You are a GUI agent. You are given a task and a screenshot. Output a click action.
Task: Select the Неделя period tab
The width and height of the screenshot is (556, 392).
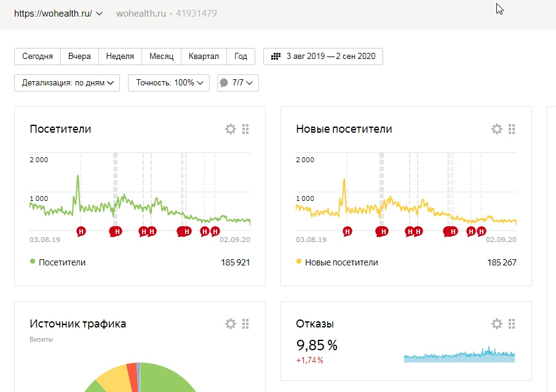click(120, 57)
